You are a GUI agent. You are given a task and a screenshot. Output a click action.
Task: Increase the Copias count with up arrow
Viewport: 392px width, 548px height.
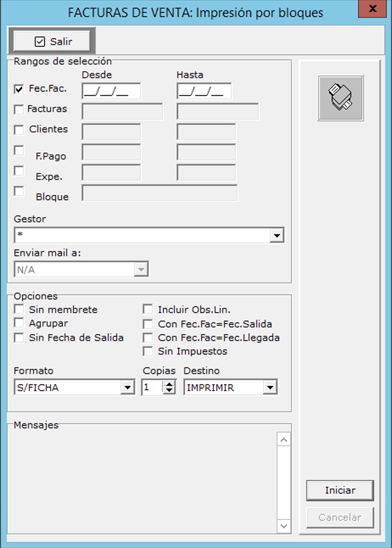click(x=169, y=384)
